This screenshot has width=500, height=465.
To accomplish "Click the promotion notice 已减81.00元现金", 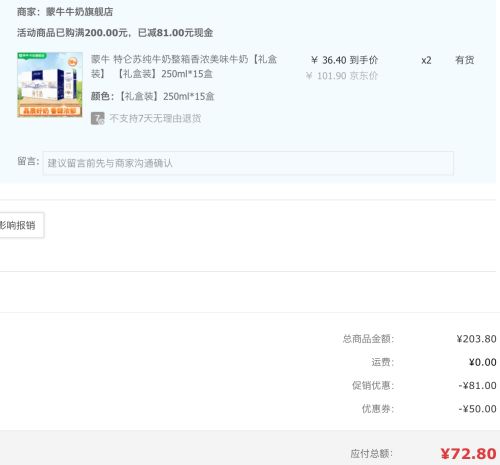I will [x=175, y=33].
